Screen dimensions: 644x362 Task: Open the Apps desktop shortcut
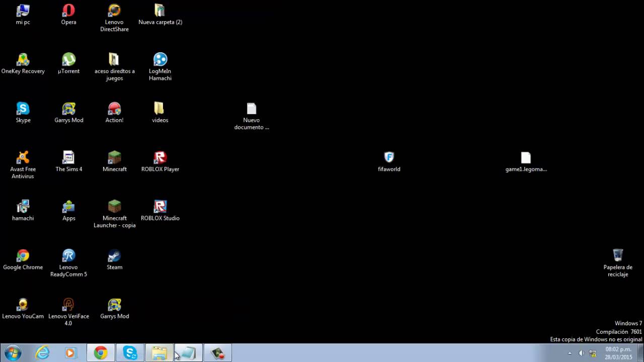(x=69, y=211)
